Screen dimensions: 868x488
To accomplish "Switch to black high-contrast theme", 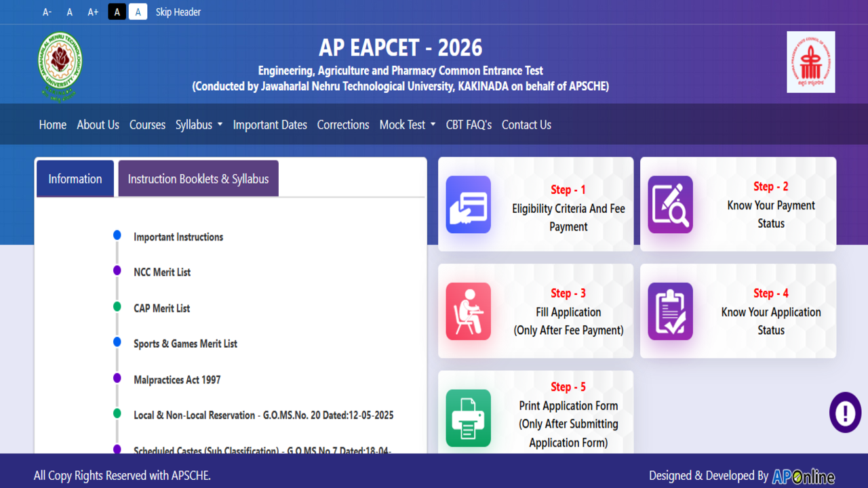I will coord(117,12).
